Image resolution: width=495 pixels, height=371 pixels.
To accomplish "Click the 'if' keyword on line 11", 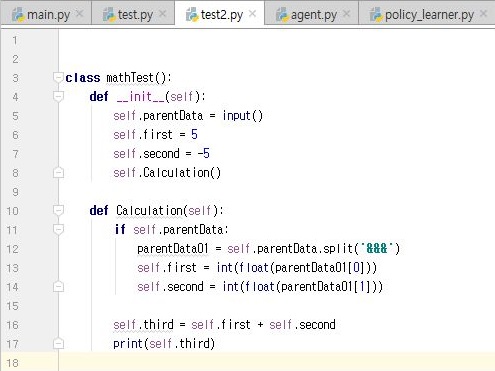I will pos(120,229).
